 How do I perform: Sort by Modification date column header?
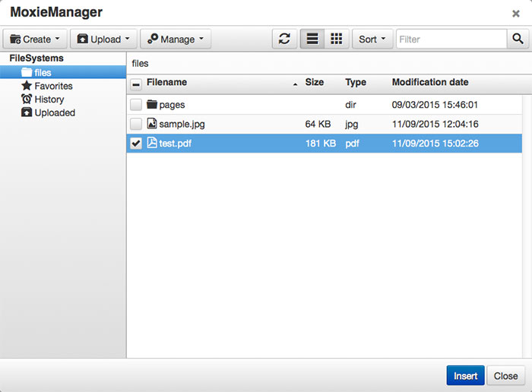[x=430, y=82]
